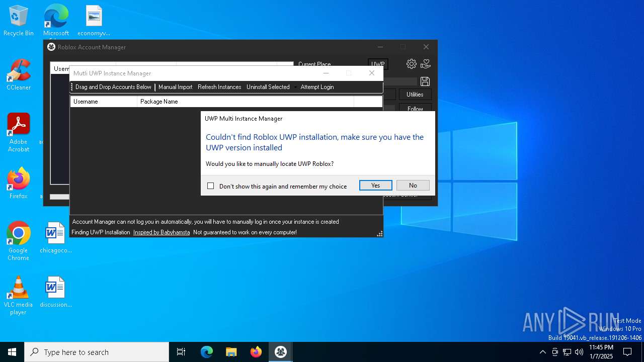Open the taskbar clock and date
644x362 pixels.
(601, 352)
